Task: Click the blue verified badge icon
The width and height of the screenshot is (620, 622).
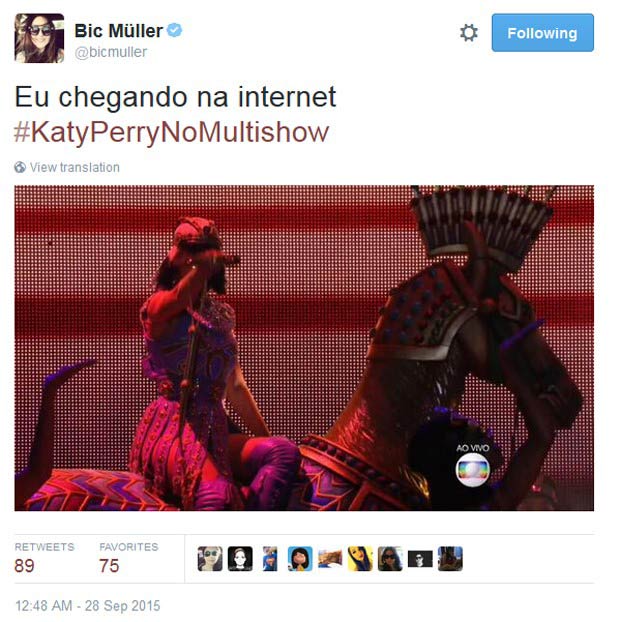Action: [x=175, y=30]
